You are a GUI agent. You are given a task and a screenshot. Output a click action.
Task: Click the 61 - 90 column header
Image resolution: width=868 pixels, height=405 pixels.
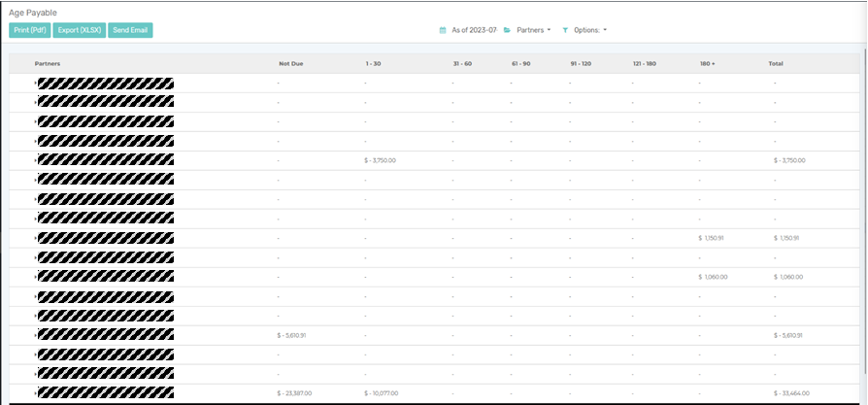coord(521,64)
